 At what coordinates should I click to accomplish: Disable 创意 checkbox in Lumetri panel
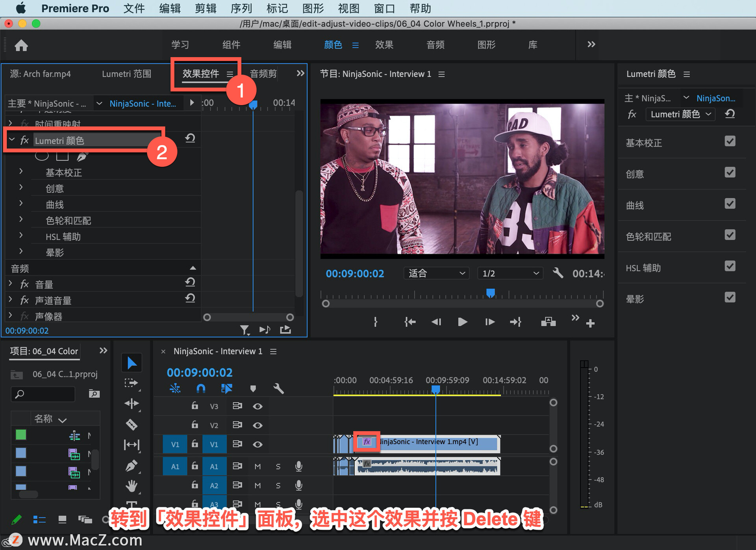tap(730, 172)
